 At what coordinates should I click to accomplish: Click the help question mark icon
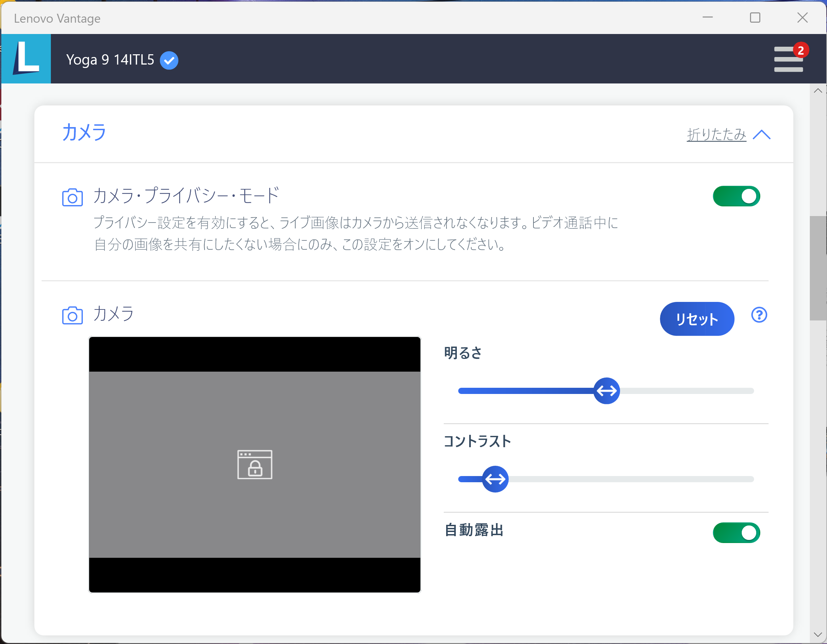coord(759,315)
